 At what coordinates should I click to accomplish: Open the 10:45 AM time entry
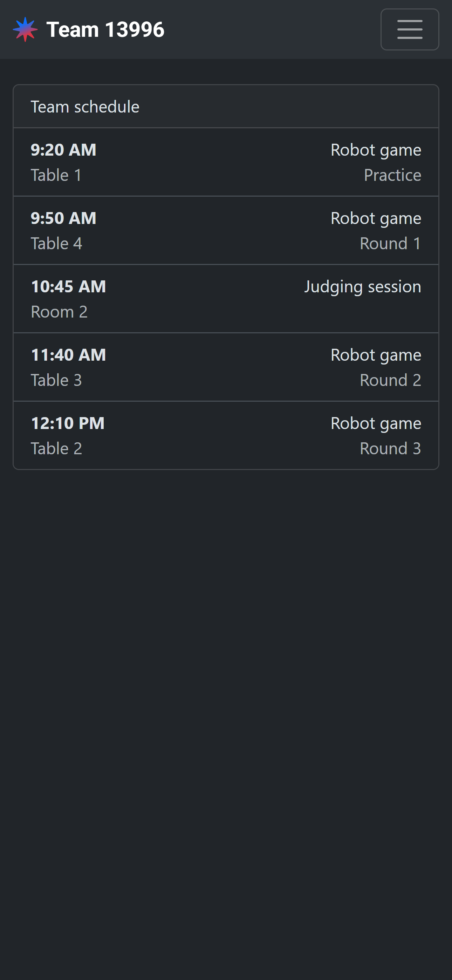[68, 286]
